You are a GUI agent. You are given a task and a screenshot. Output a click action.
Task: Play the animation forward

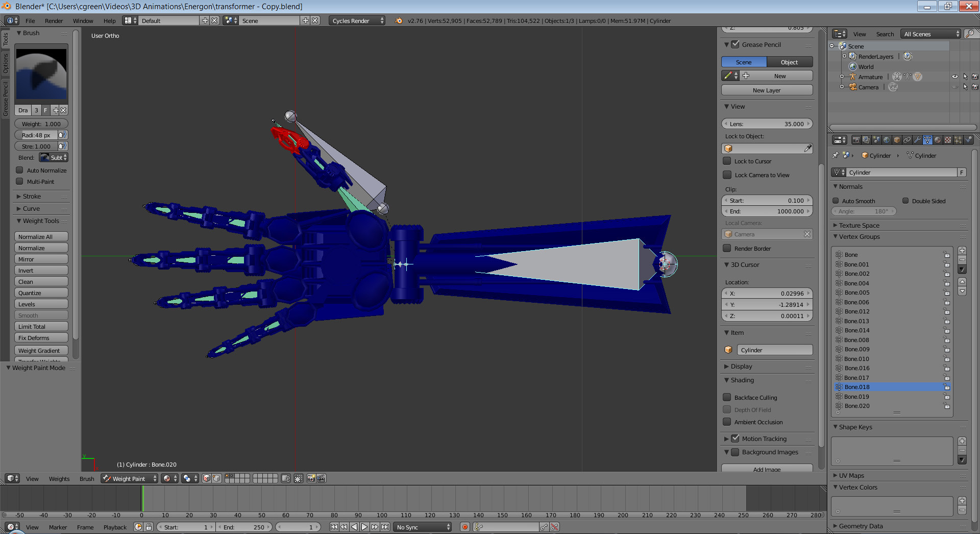(364, 527)
